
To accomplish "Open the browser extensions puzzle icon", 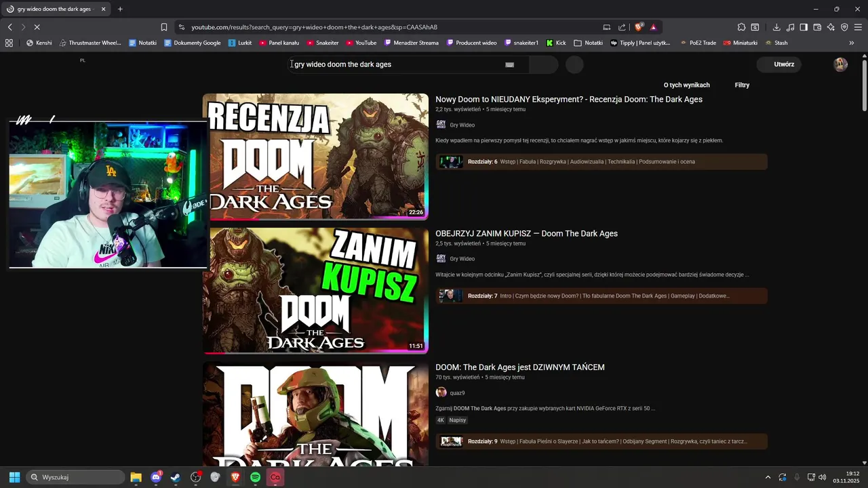I will click(741, 27).
